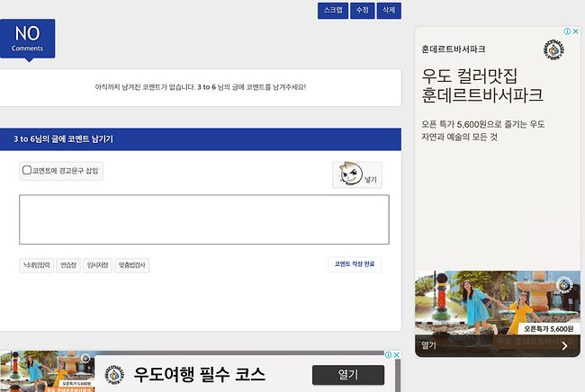Click the bottom banner photo thumbnail
Image resolution: width=585 pixels, height=392 pixels.
tap(48, 371)
